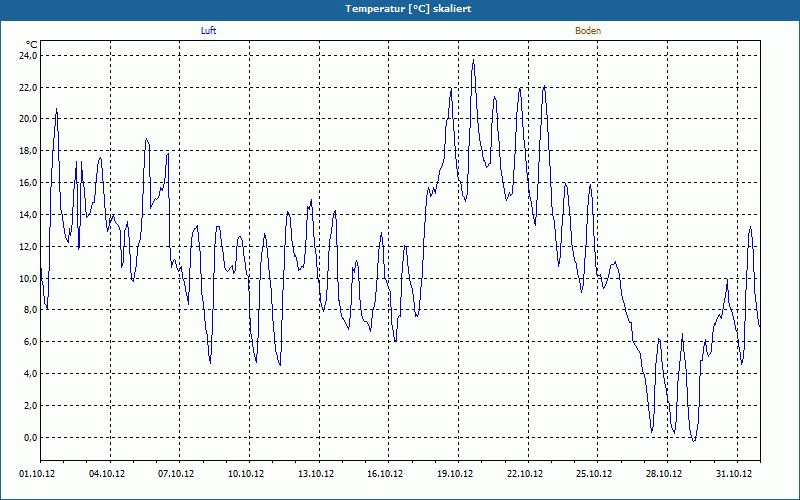Click the 04.10.12 date label
This screenshot has width=800, height=500.
click(x=107, y=474)
